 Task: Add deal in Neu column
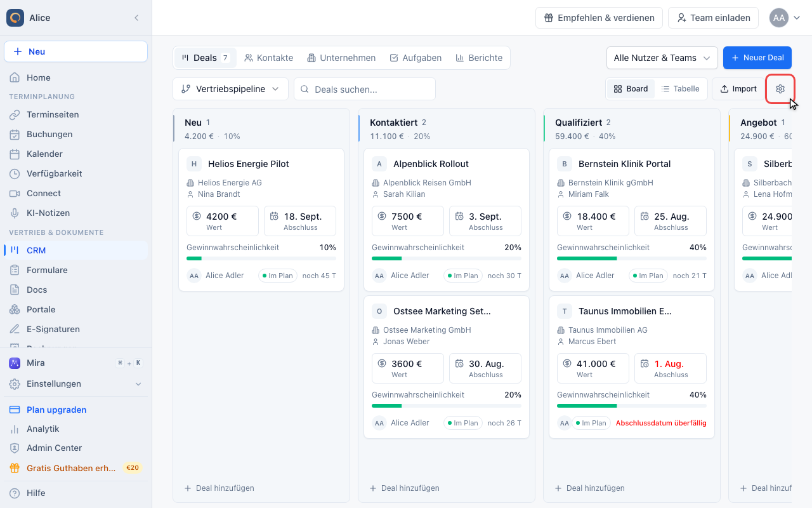[x=219, y=488]
